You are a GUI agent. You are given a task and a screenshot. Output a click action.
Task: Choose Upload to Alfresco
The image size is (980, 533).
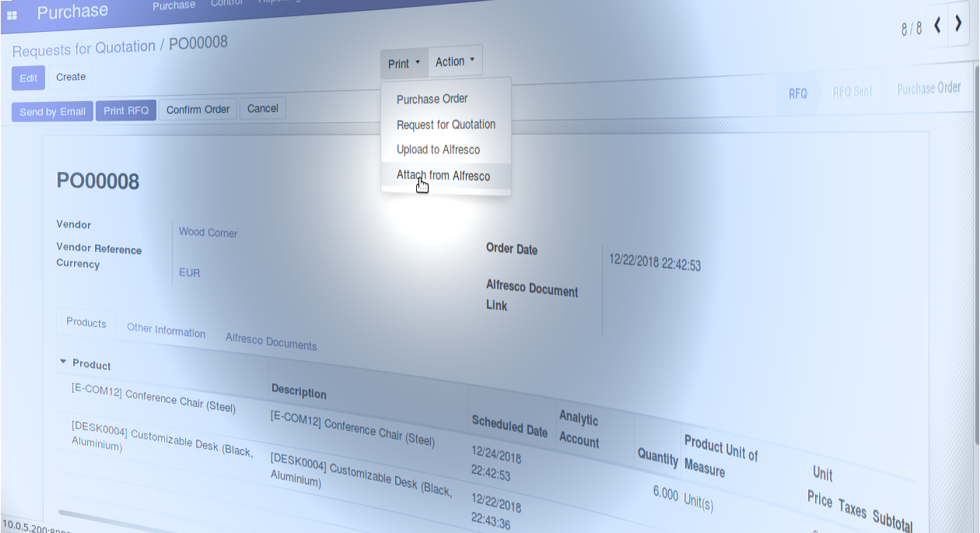tap(438, 149)
